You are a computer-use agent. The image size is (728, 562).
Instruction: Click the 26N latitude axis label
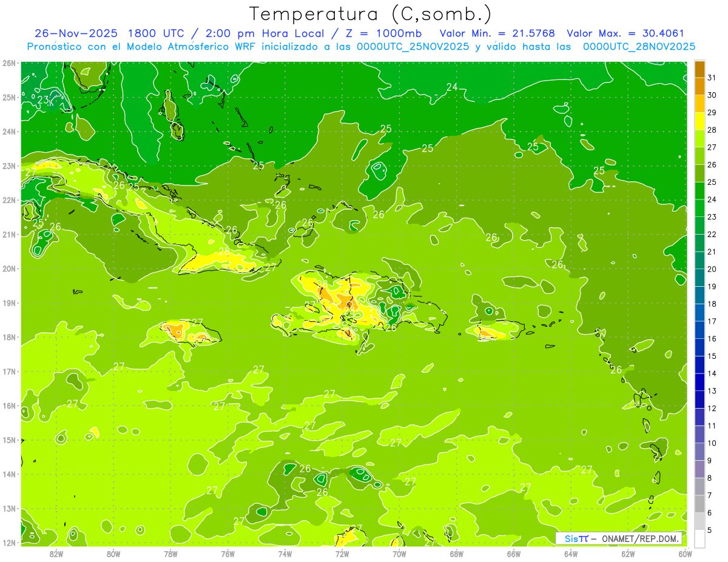click(x=9, y=63)
